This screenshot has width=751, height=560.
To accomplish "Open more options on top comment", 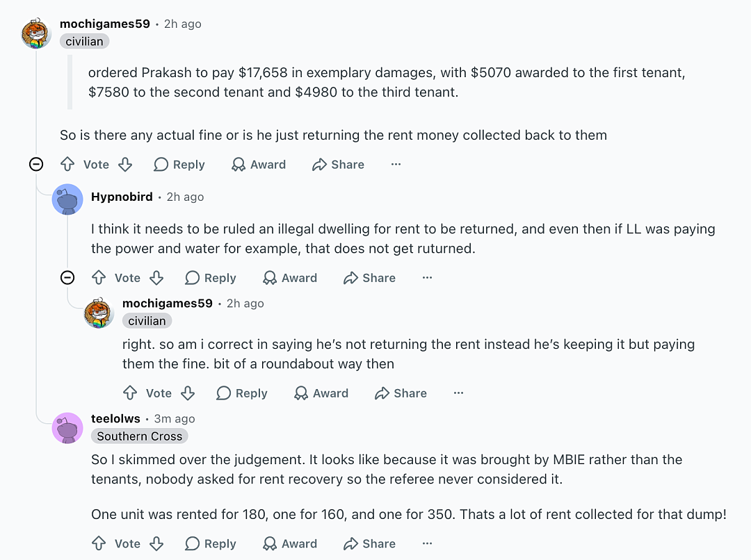I will [396, 164].
